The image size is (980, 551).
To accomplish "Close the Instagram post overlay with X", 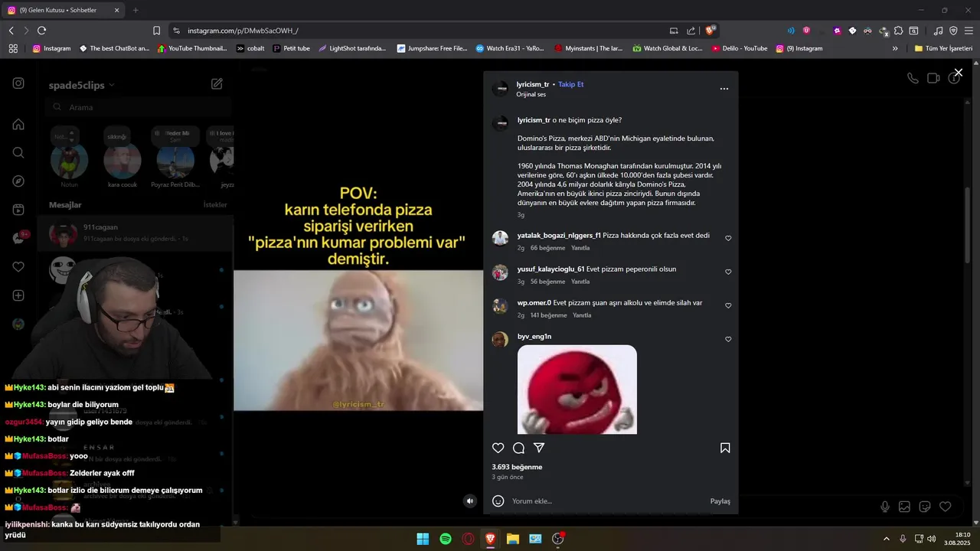I will pyautogui.click(x=958, y=73).
